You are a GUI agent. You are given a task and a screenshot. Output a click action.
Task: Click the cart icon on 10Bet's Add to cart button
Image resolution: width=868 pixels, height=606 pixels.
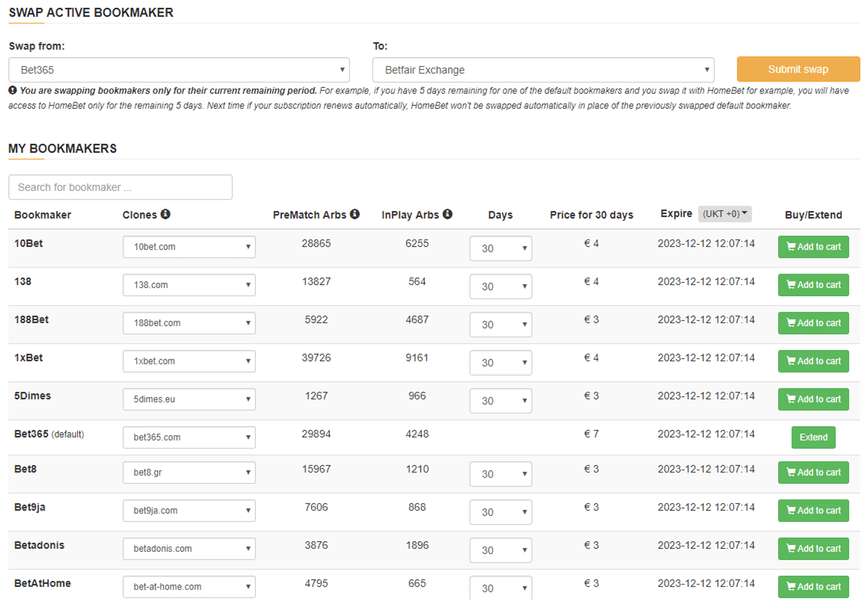pyautogui.click(x=792, y=247)
